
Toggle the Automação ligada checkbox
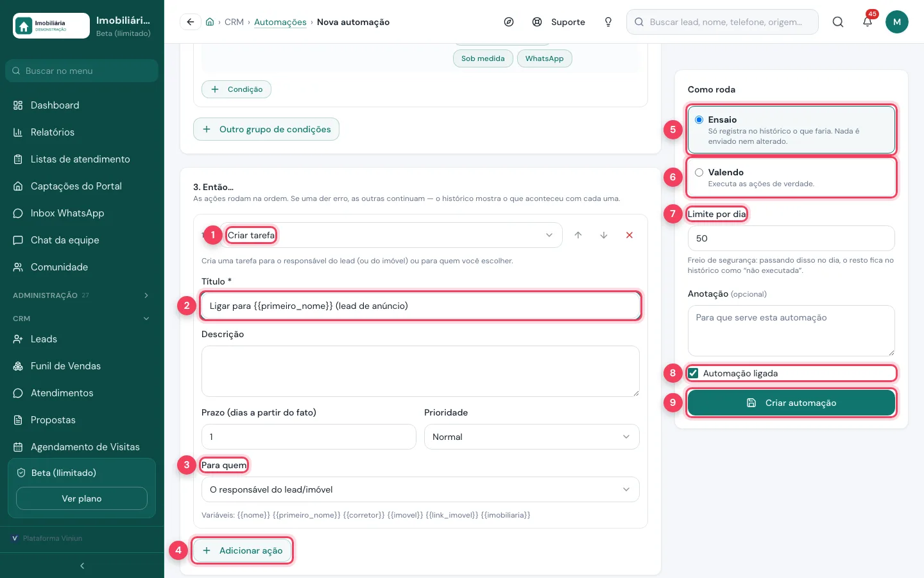coord(694,373)
